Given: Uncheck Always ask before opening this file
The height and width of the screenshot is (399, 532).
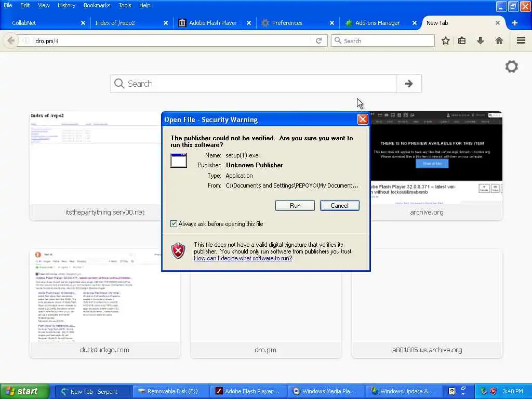Looking at the screenshot, I should tap(174, 223).
